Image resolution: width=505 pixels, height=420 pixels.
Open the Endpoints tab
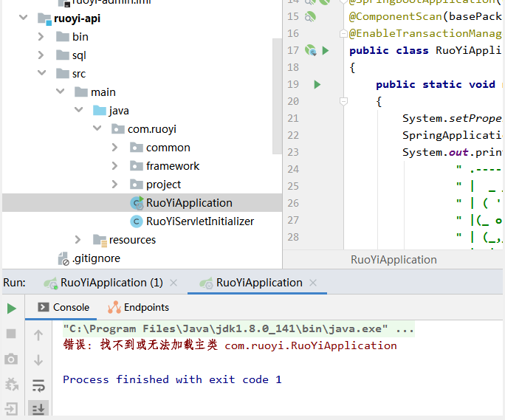point(139,307)
